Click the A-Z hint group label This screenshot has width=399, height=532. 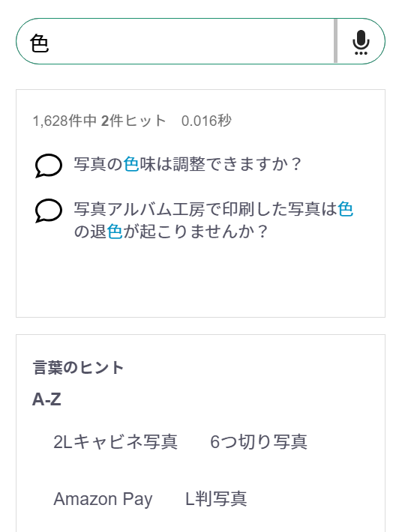pyautogui.click(x=46, y=399)
